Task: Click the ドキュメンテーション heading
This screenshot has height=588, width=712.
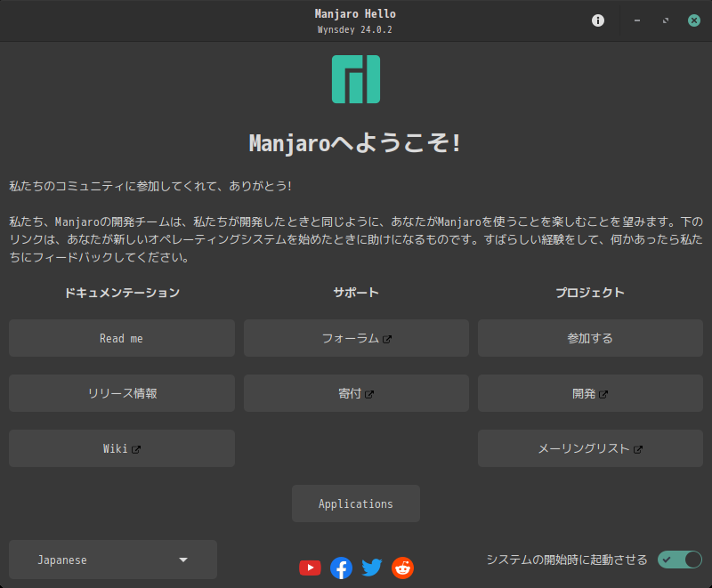Action: (122, 293)
